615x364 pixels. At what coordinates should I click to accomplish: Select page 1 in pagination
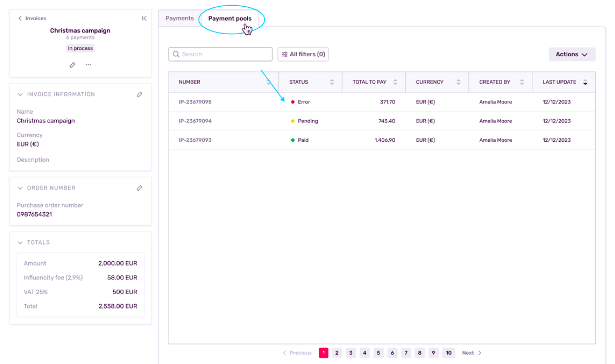coord(323,353)
